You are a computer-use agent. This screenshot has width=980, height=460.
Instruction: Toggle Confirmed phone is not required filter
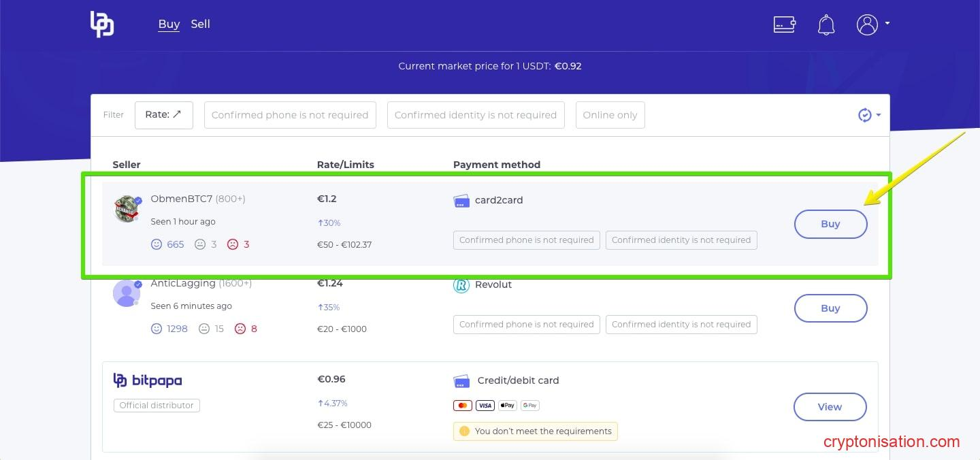click(x=290, y=115)
